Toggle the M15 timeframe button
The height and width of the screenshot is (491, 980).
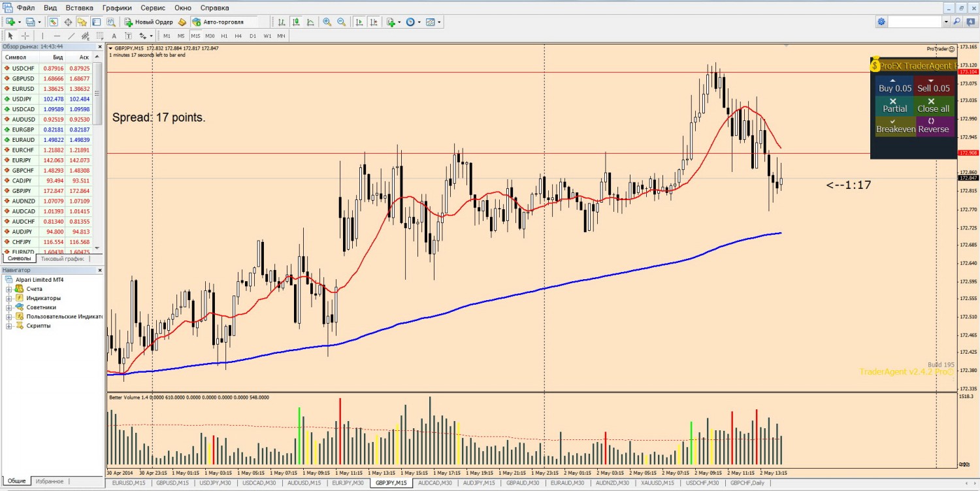[195, 36]
